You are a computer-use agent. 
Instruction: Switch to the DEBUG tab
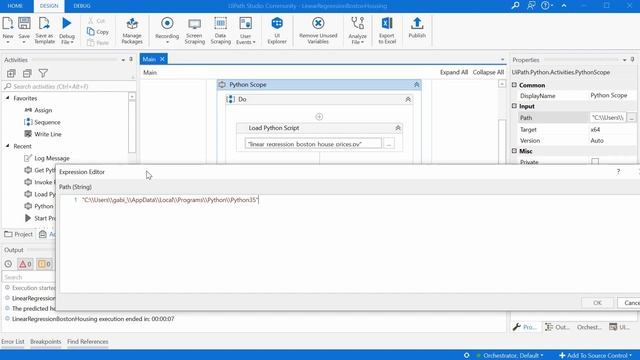point(82,6)
